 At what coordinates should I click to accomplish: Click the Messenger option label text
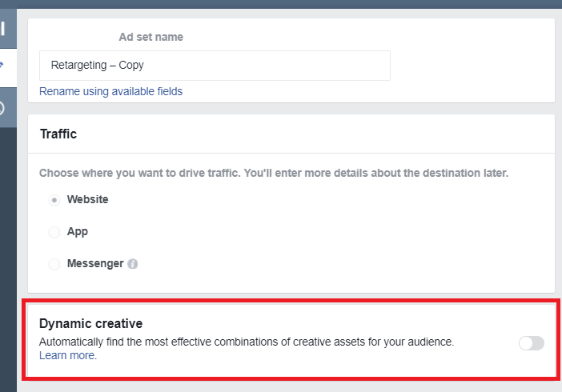(95, 263)
